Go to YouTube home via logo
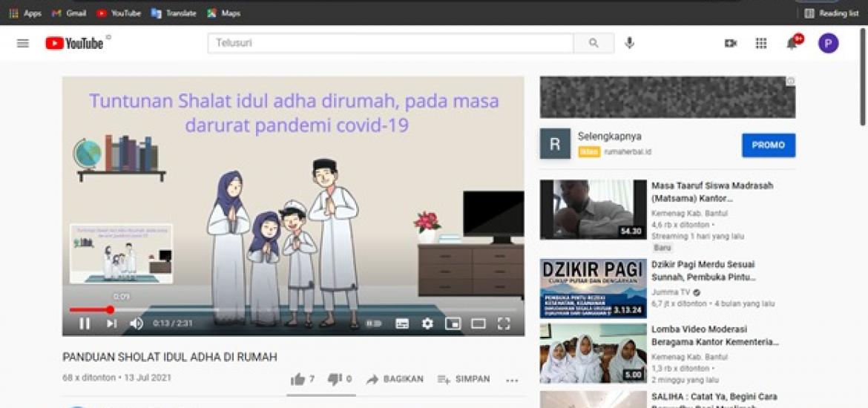 coord(74,43)
